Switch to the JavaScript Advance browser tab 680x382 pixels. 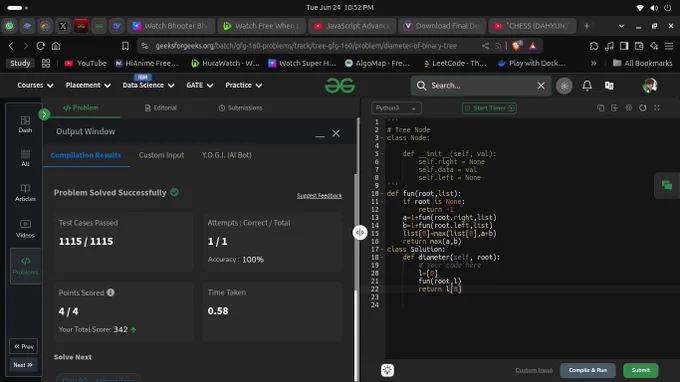[x=353, y=26]
